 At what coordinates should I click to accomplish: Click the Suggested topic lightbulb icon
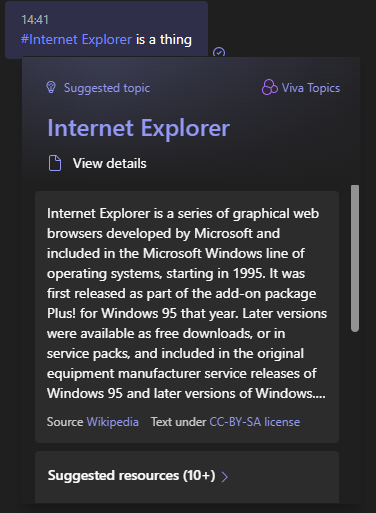[51, 87]
